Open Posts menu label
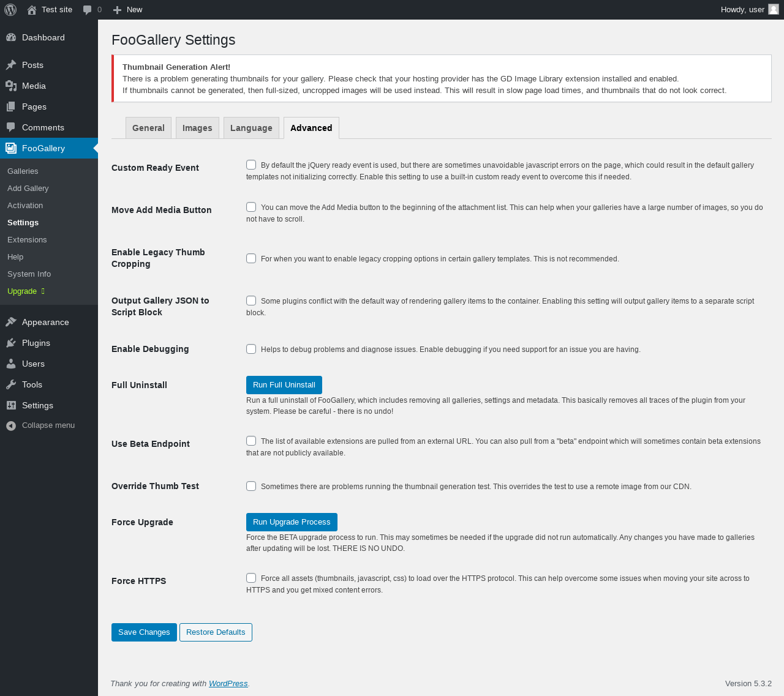This screenshot has width=784, height=696. click(32, 65)
